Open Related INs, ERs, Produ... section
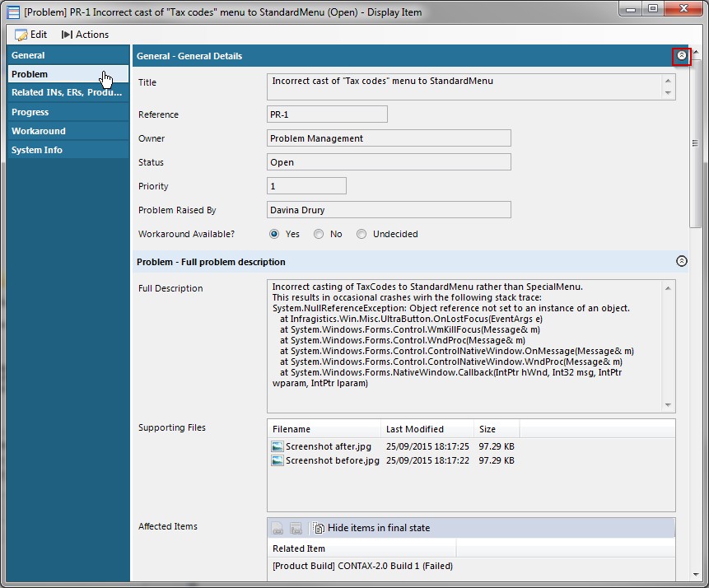The width and height of the screenshot is (709, 588). pyautogui.click(x=68, y=92)
